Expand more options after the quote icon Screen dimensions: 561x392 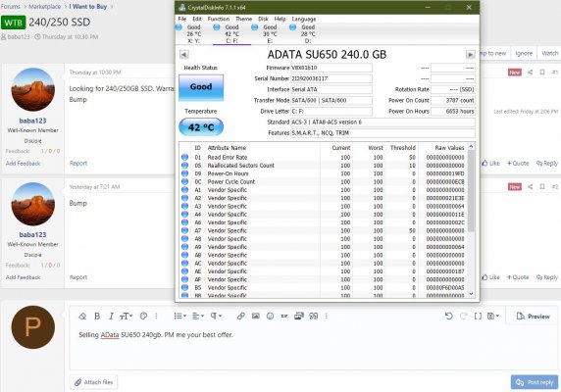pyautogui.click(x=326, y=316)
